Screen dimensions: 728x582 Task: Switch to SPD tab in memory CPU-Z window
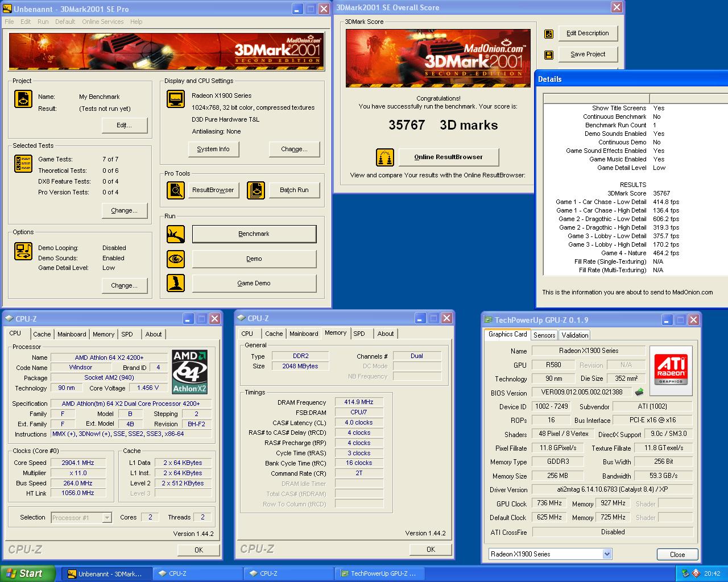pyautogui.click(x=359, y=334)
